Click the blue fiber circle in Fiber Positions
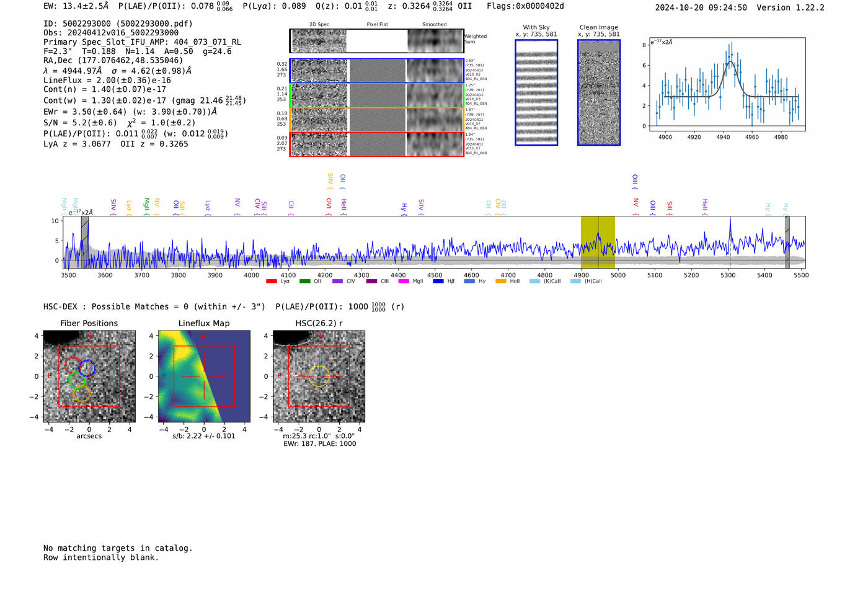The height and width of the screenshot is (591, 868). [87, 368]
